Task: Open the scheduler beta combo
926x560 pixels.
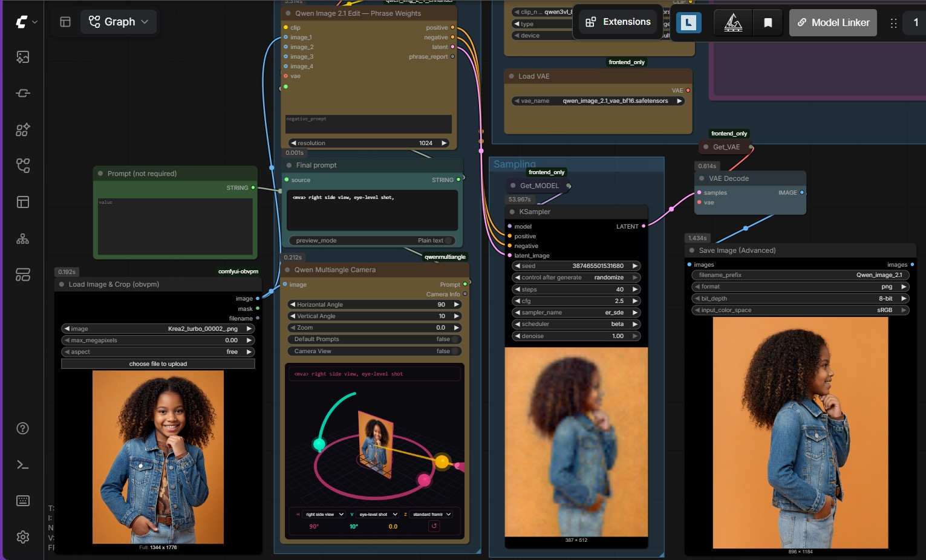Action: [576, 324]
